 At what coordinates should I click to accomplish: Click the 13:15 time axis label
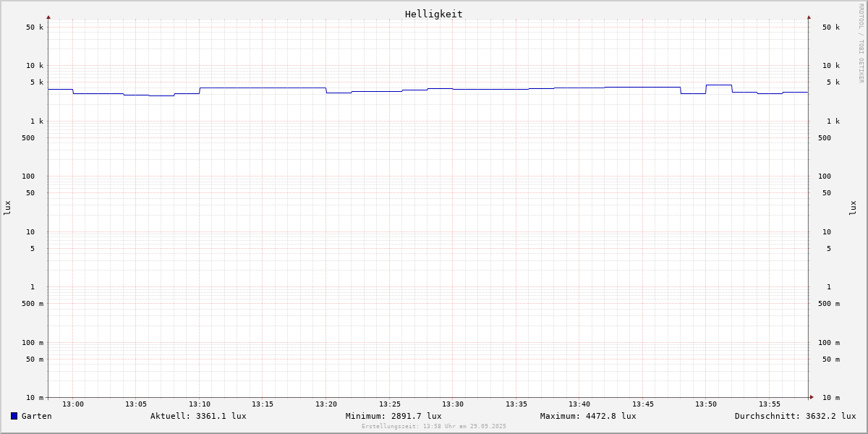263,404
